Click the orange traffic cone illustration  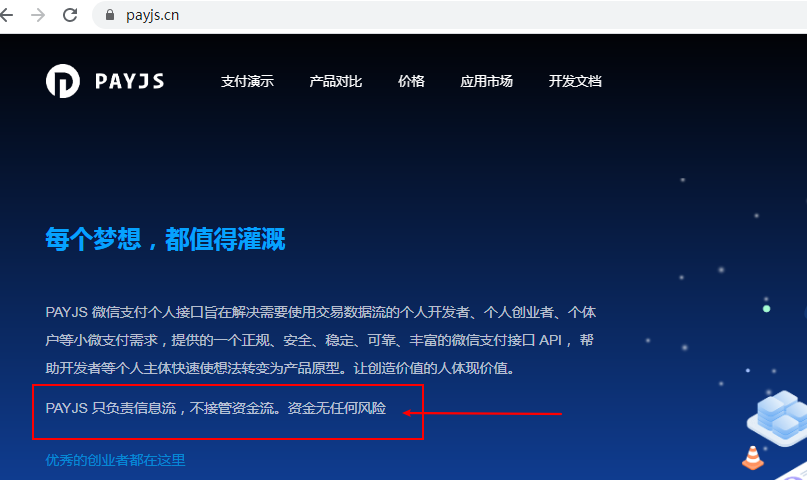(752, 457)
